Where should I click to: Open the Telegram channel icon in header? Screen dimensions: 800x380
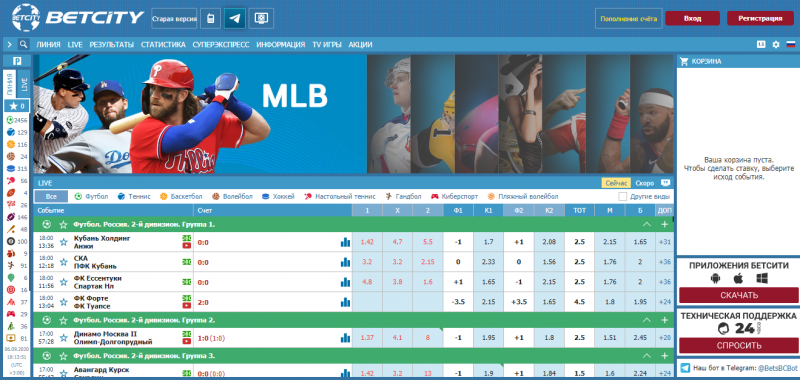pyautogui.click(x=234, y=19)
